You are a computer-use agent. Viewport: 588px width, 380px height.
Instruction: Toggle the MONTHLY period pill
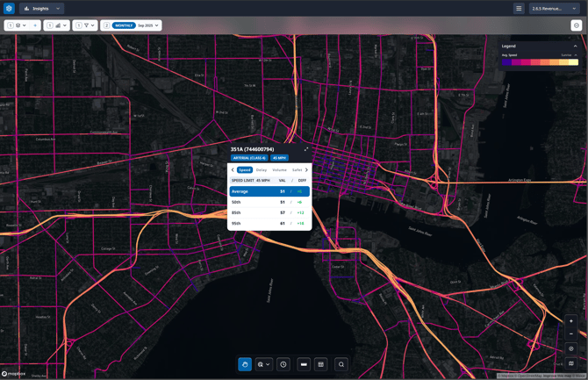point(124,25)
